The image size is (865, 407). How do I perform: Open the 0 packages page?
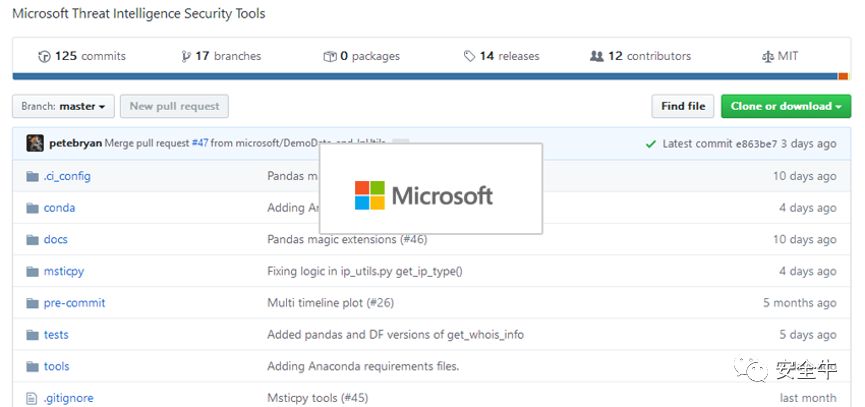361,56
